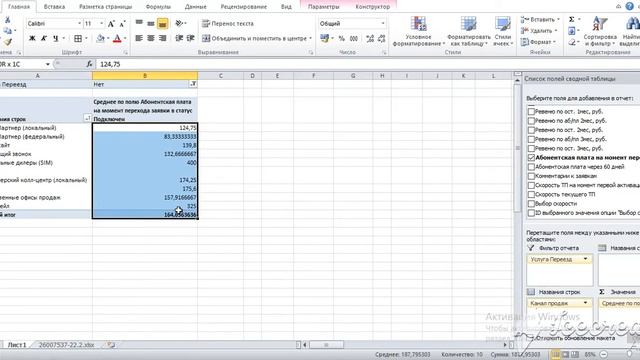The width and height of the screenshot is (640, 360).
Task: Apply underline formatting (Ч)
Action: (56, 38)
